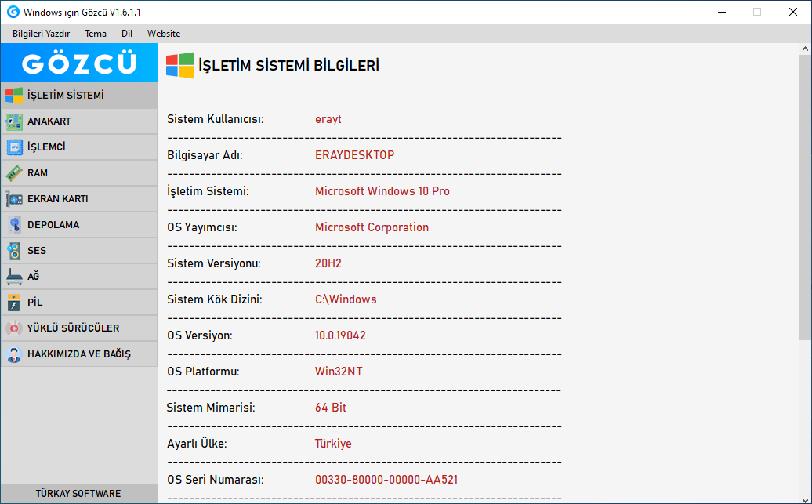Click the driver disc icon next to YÜKLÜ SÜRÜCÜLER
Screen dimensions: 812x504
[14, 328]
